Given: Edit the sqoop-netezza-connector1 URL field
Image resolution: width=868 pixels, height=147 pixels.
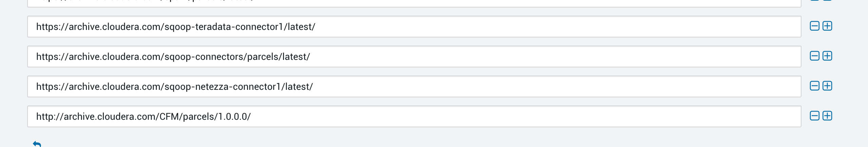Looking at the screenshot, I should [414, 86].
